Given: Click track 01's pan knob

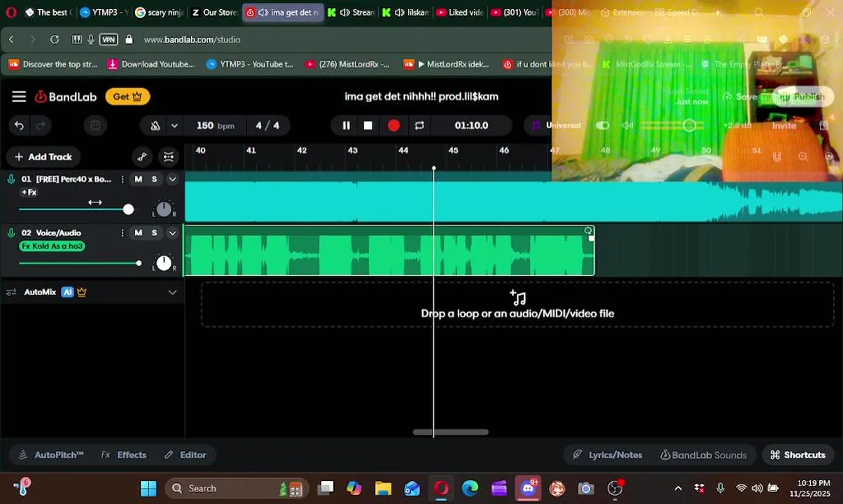Looking at the screenshot, I should (x=163, y=209).
